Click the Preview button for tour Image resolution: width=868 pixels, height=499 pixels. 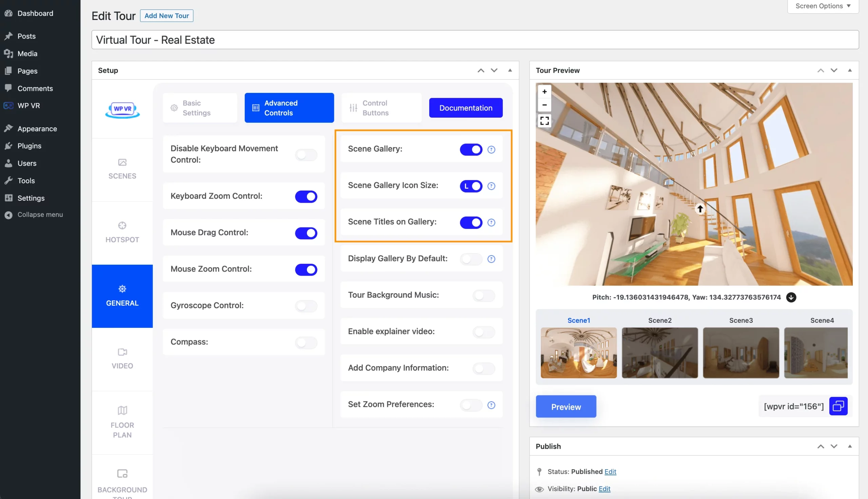[566, 406]
